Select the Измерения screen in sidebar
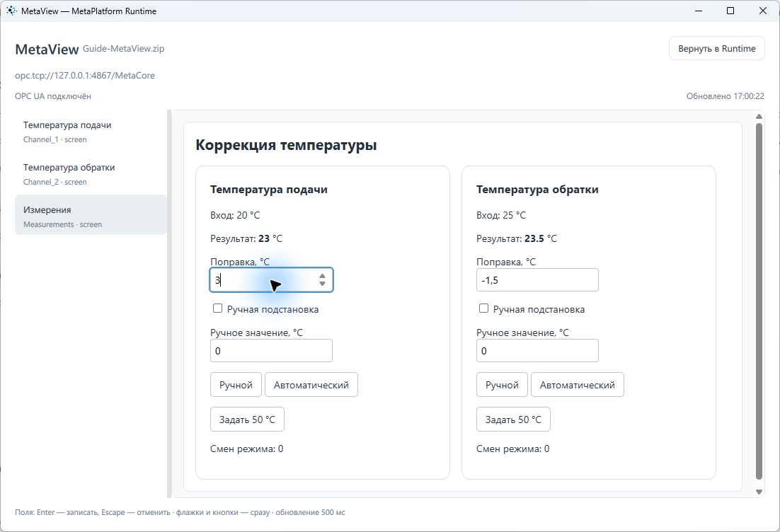 [x=91, y=216]
